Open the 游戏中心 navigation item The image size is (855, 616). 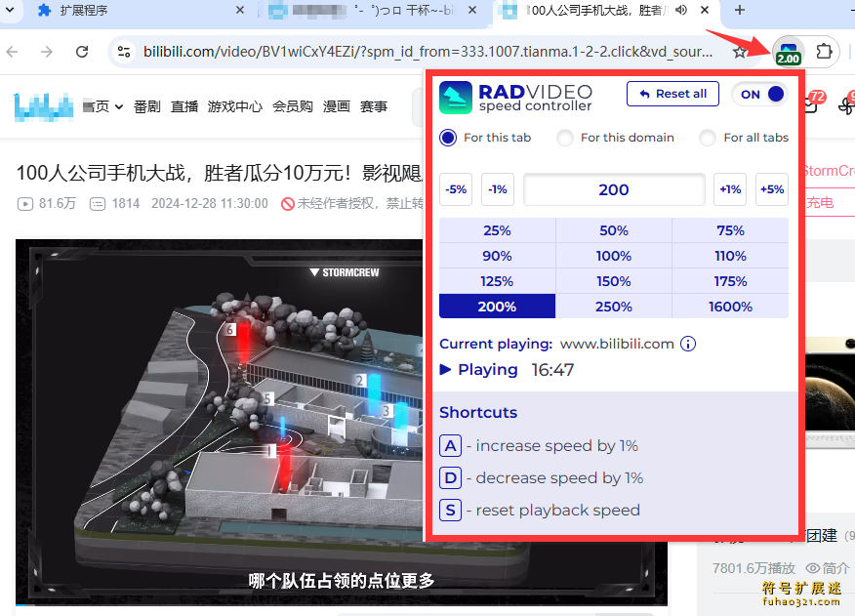[235, 106]
